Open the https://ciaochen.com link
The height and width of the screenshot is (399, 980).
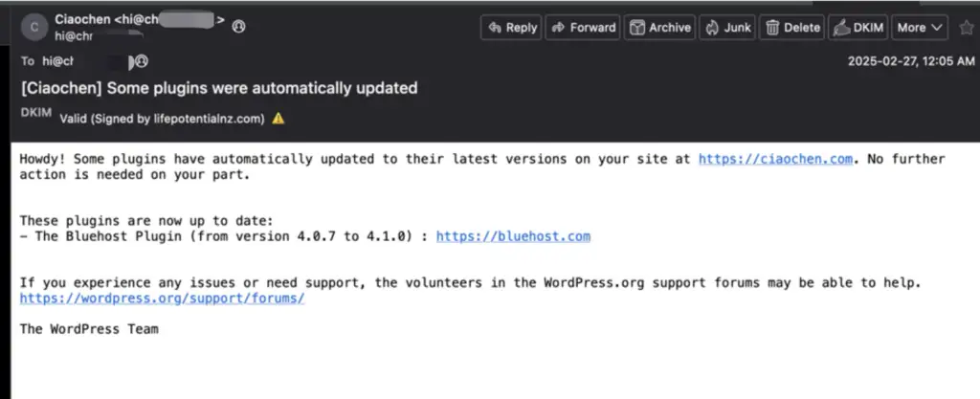[x=774, y=159]
